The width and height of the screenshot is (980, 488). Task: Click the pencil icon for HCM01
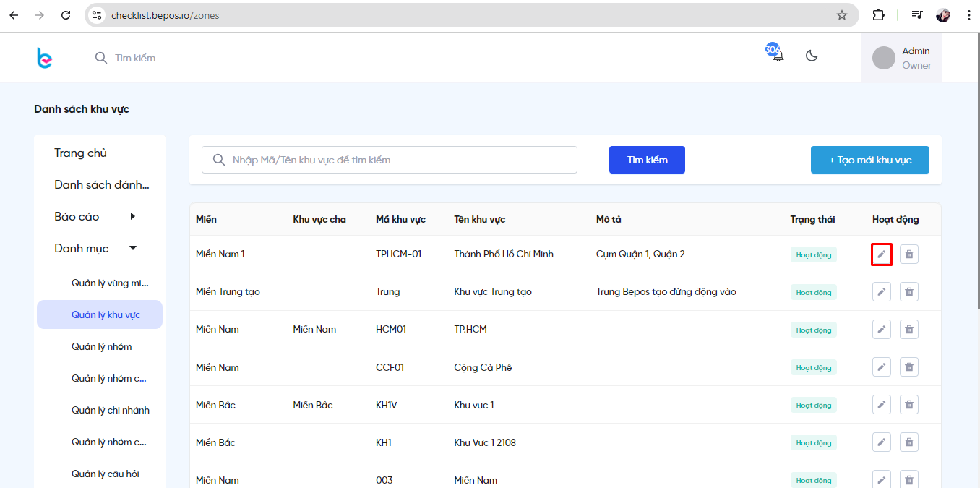882,330
